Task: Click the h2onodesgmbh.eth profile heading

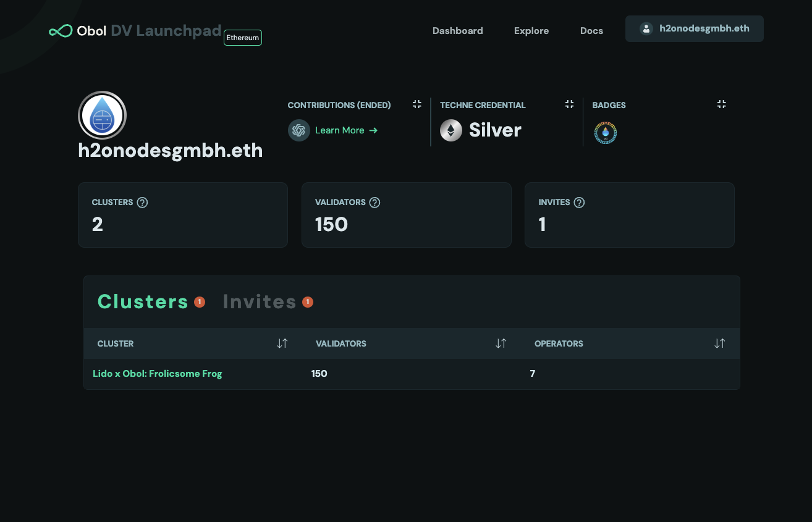Action: point(171,150)
